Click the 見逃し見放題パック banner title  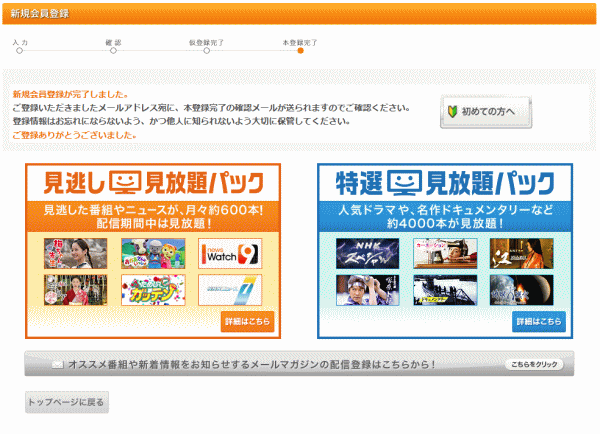[x=153, y=183]
